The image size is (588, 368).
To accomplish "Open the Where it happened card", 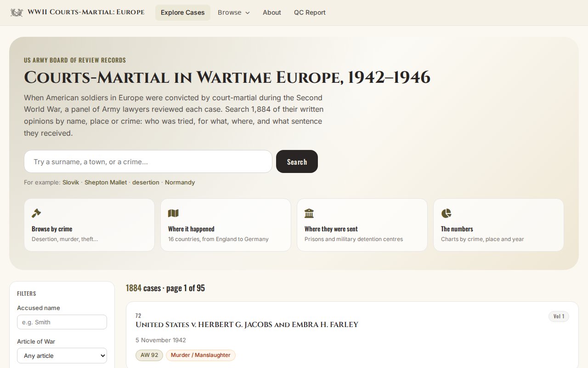I will tap(226, 225).
